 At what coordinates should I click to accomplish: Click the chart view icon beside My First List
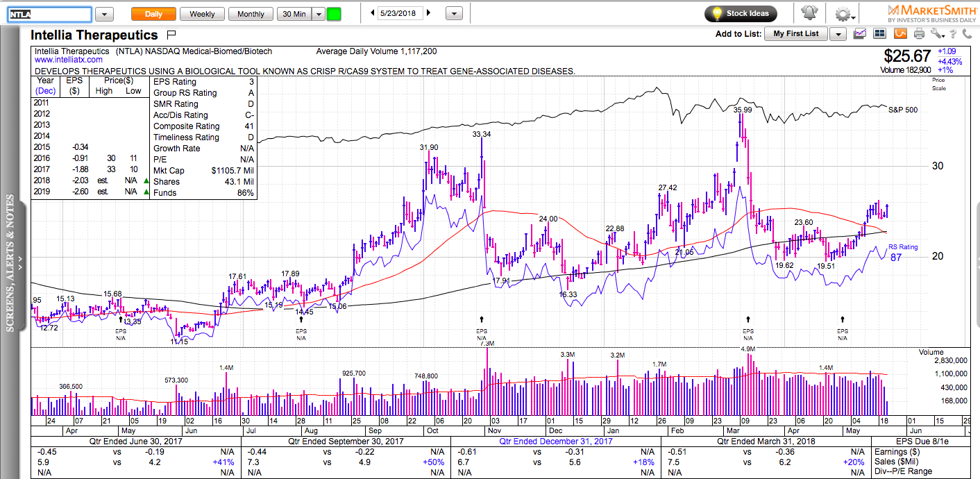click(x=861, y=33)
